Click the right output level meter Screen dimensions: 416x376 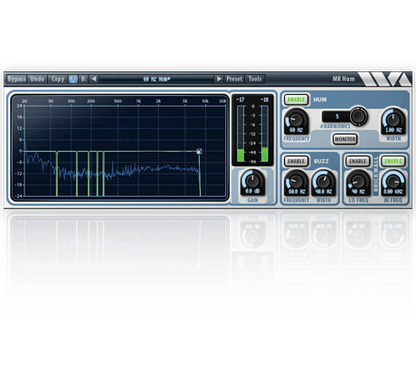coord(264,134)
